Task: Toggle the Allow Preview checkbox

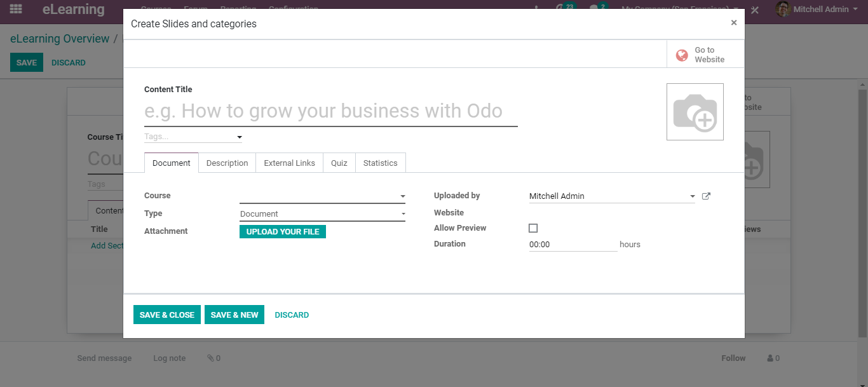Action: click(533, 228)
